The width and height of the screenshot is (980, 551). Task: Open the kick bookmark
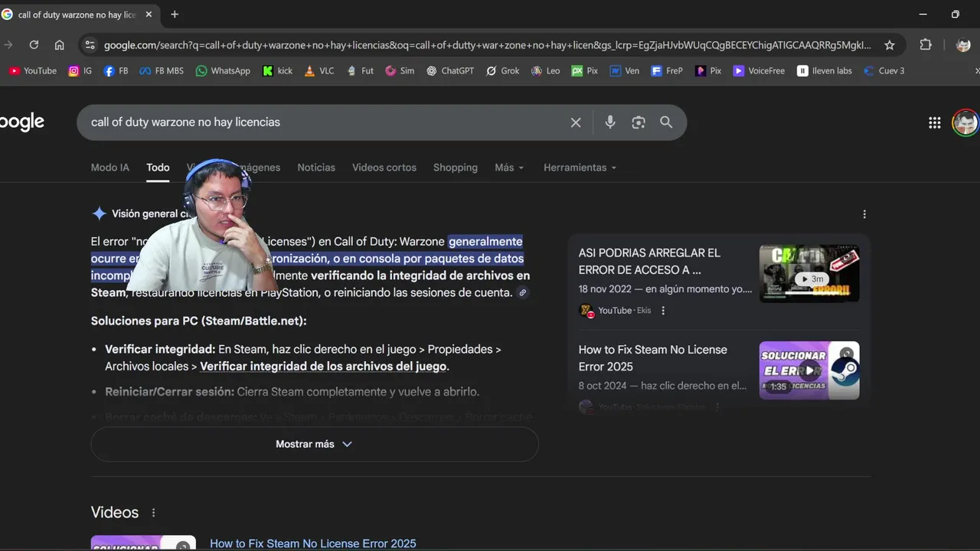(x=278, y=70)
